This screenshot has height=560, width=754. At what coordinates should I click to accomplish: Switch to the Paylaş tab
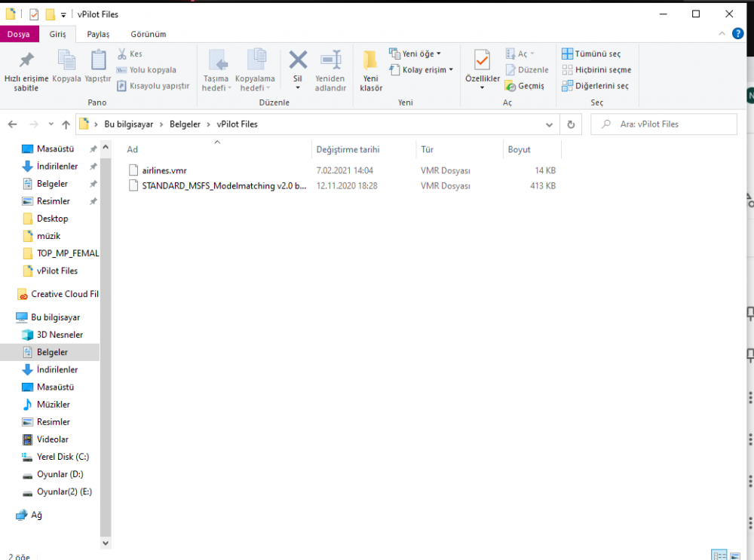[x=98, y=34]
